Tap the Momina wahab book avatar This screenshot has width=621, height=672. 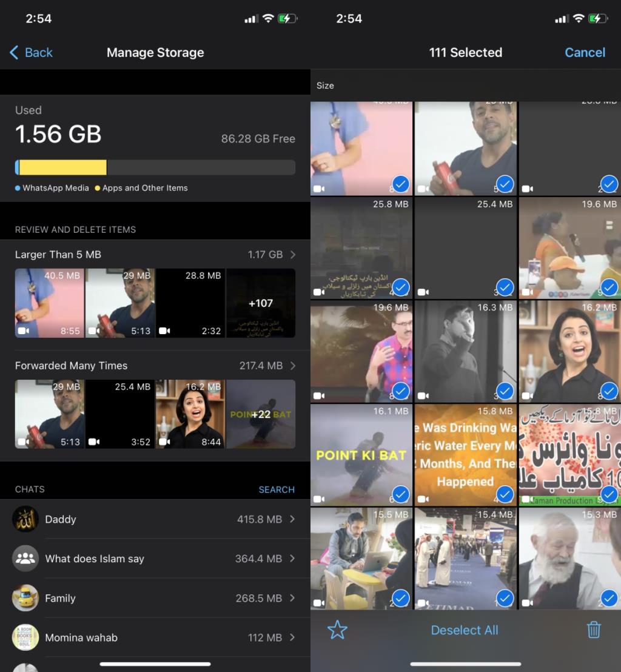click(25, 637)
